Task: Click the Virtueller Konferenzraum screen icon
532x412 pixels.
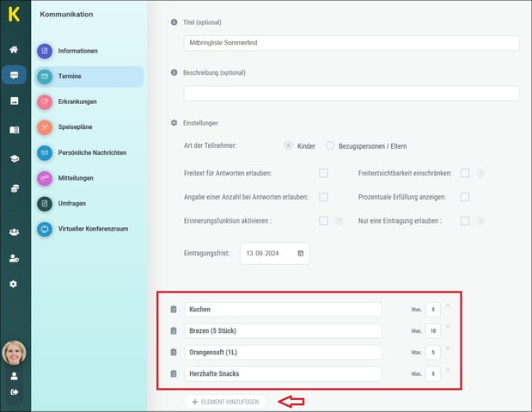Action: [45, 229]
